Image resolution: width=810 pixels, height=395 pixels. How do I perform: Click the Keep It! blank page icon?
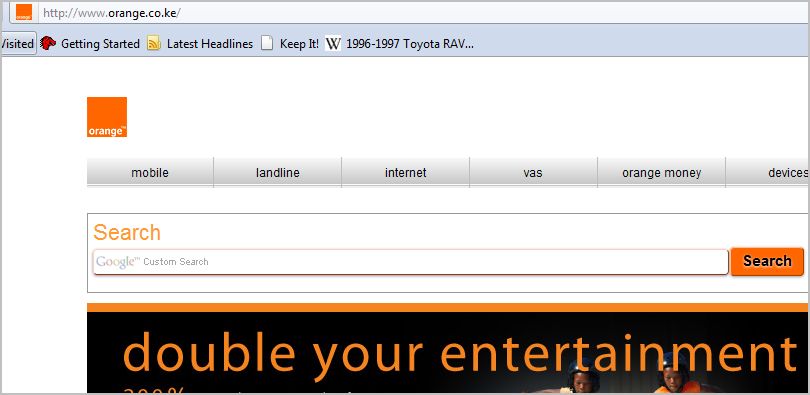[x=267, y=43]
